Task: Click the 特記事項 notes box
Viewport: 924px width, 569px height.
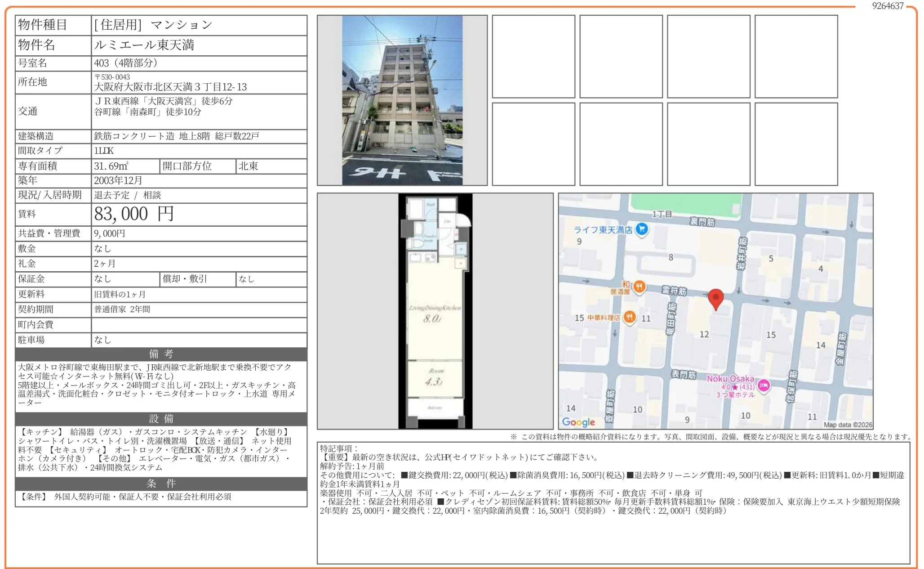Action: tap(613, 502)
